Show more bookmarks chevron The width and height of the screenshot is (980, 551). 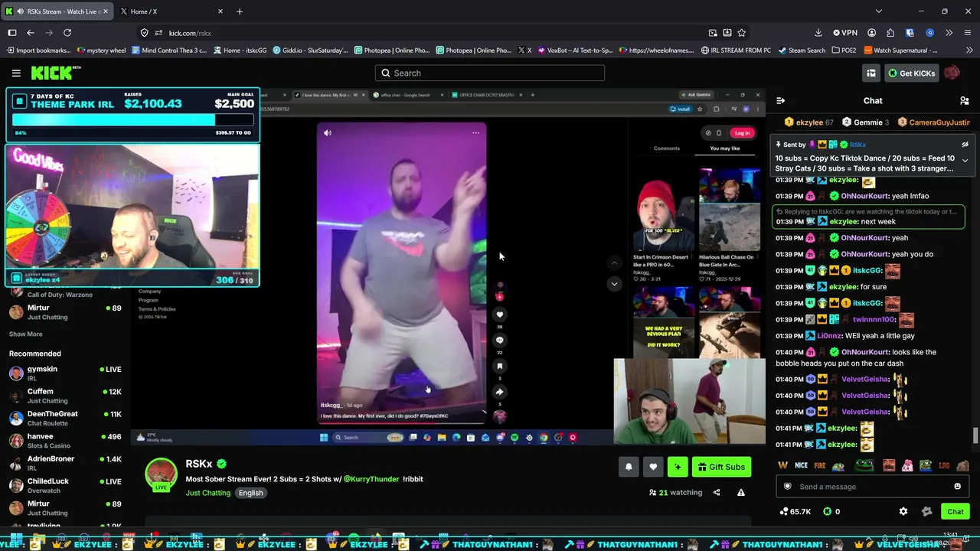pos(968,51)
